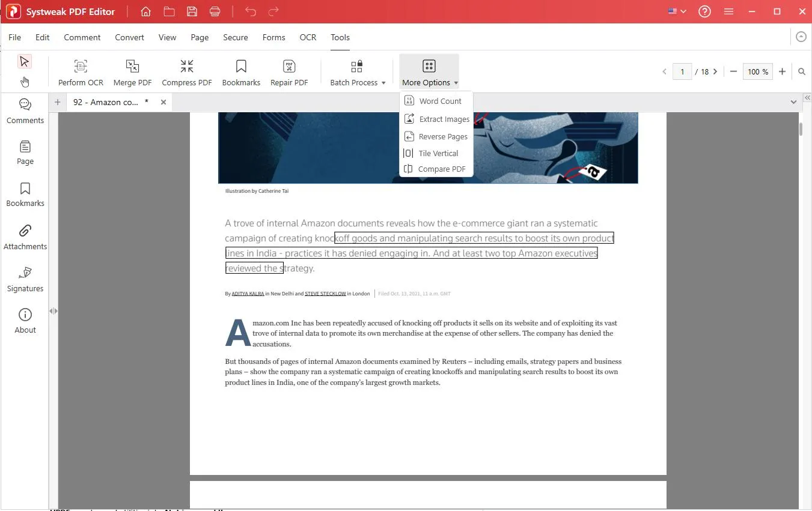Viewport: 812px width, 511px height.
Task: Save the document with floppy icon
Action: coord(192,11)
